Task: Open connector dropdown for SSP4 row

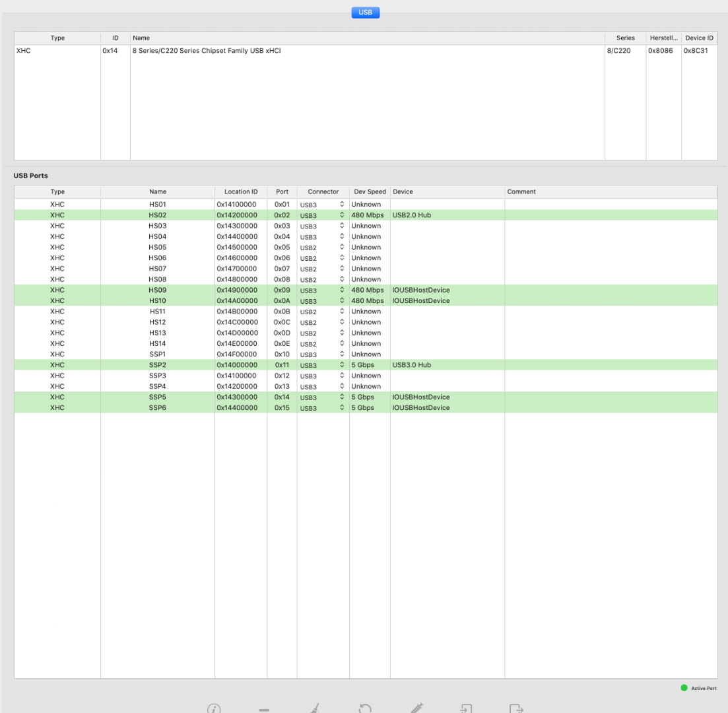Action: (x=342, y=386)
